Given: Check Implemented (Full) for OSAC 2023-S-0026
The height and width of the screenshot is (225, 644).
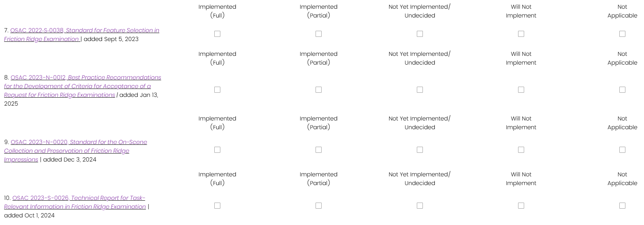Looking at the screenshot, I should [217, 206].
